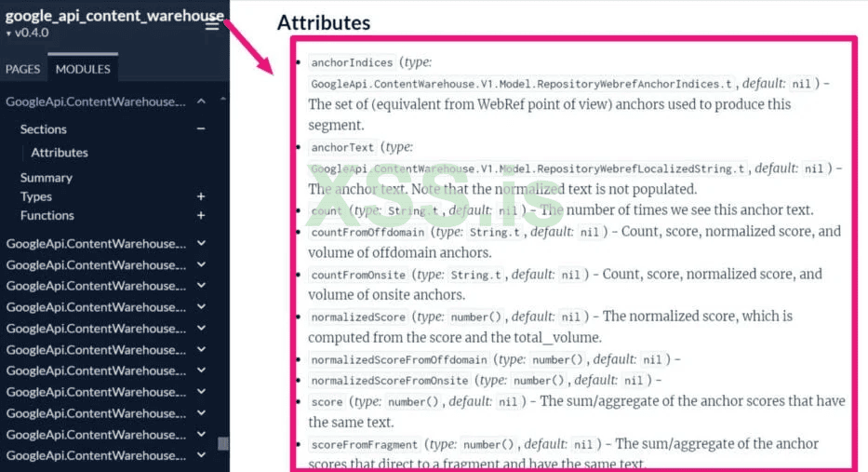
Task: Open the RepositoryWebrefLocalizedString.t type link
Action: (x=527, y=169)
